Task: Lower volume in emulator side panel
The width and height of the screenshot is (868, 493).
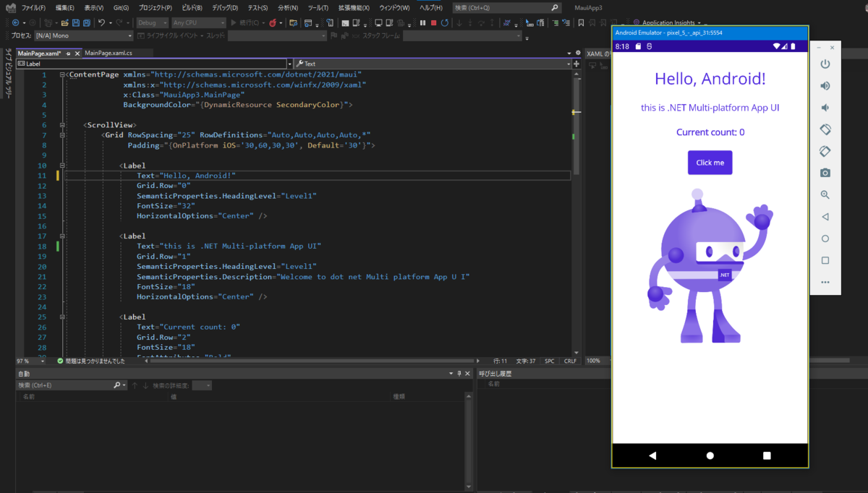Action: point(825,108)
